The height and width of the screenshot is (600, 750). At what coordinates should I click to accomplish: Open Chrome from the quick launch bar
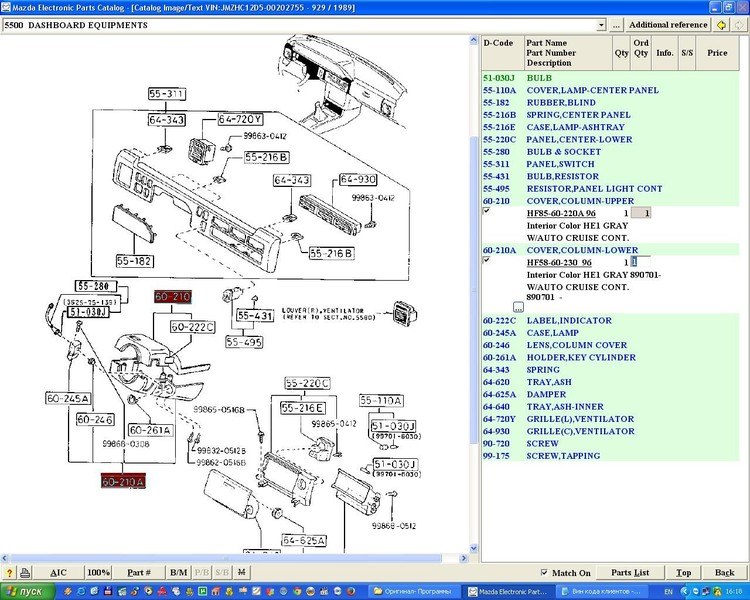(297, 592)
